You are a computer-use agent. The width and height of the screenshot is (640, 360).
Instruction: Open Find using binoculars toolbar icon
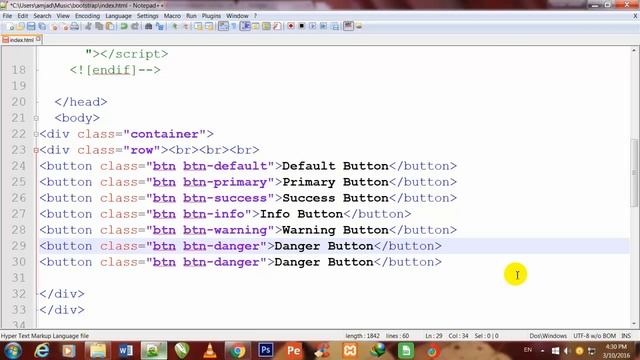(x=149, y=27)
